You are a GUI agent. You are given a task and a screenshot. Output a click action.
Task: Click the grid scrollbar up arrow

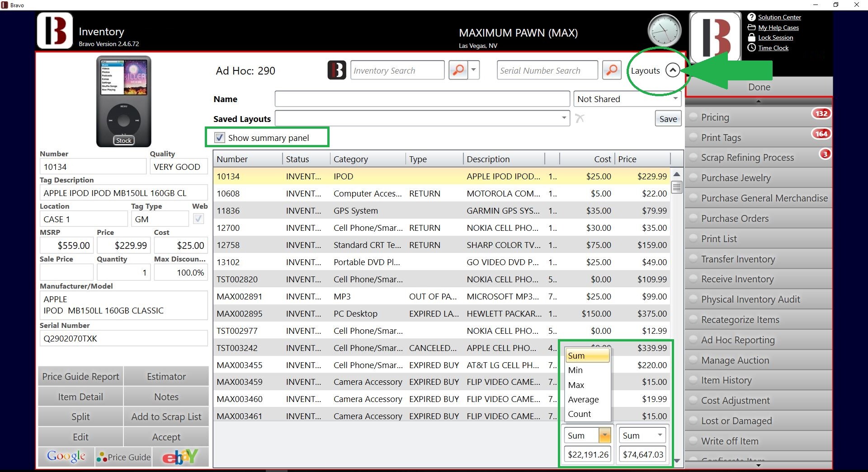click(677, 174)
